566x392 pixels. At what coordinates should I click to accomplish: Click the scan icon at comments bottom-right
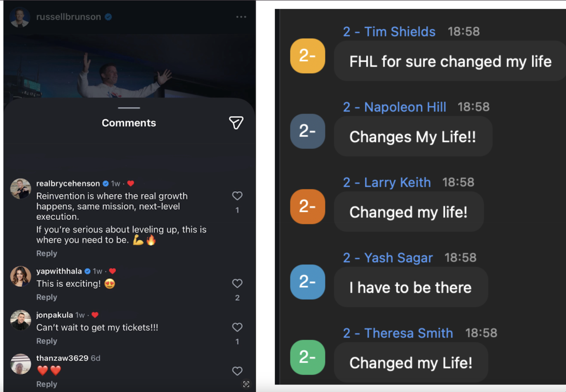pyautogui.click(x=246, y=384)
